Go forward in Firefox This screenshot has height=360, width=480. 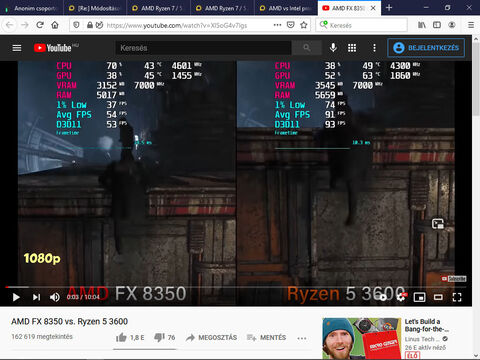point(25,25)
